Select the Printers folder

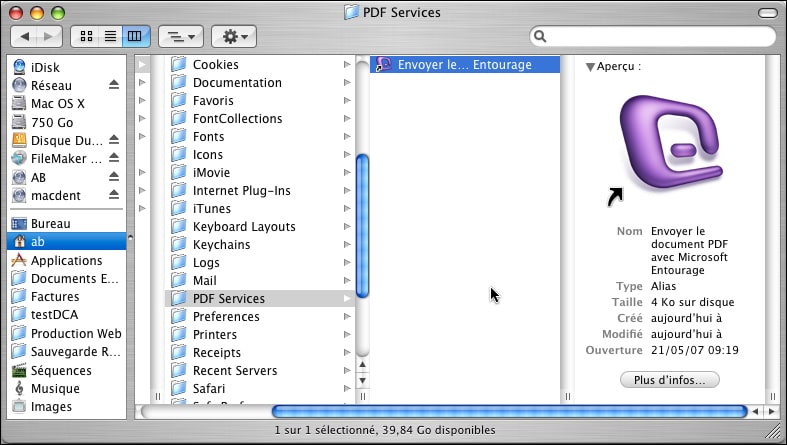click(259, 335)
